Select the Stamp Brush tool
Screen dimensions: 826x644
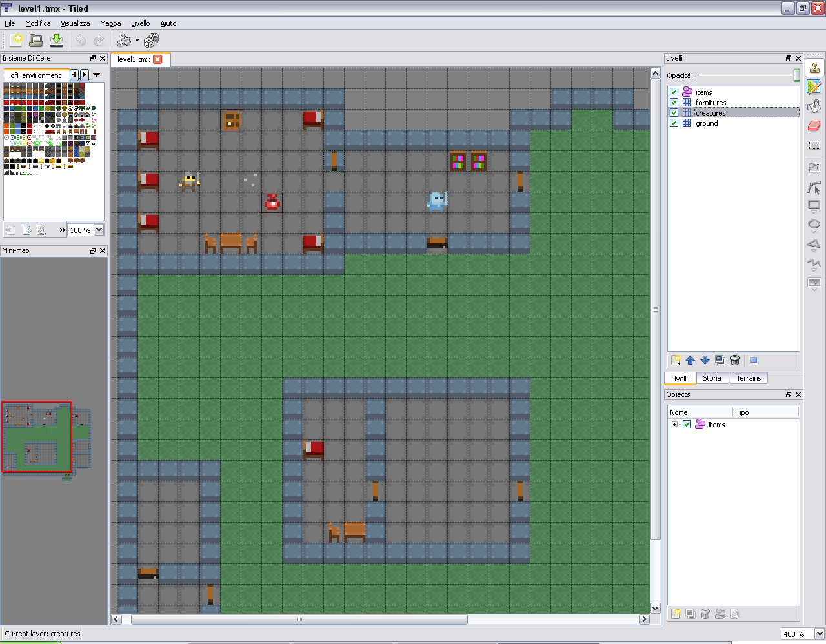[x=814, y=68]
